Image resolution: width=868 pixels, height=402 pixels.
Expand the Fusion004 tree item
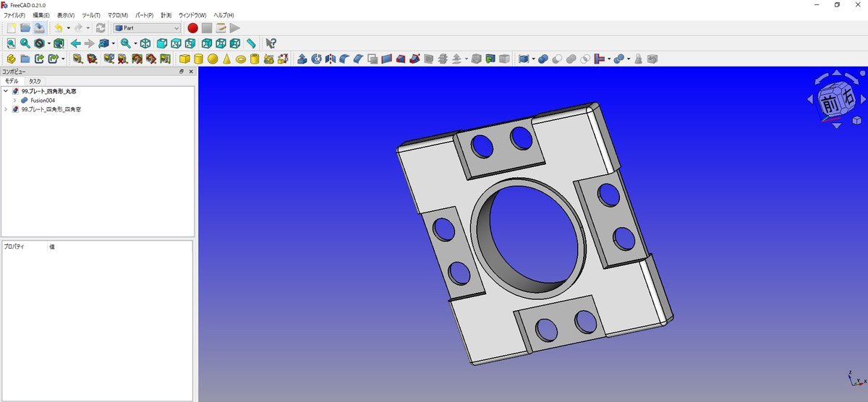(x=14, y=100)
